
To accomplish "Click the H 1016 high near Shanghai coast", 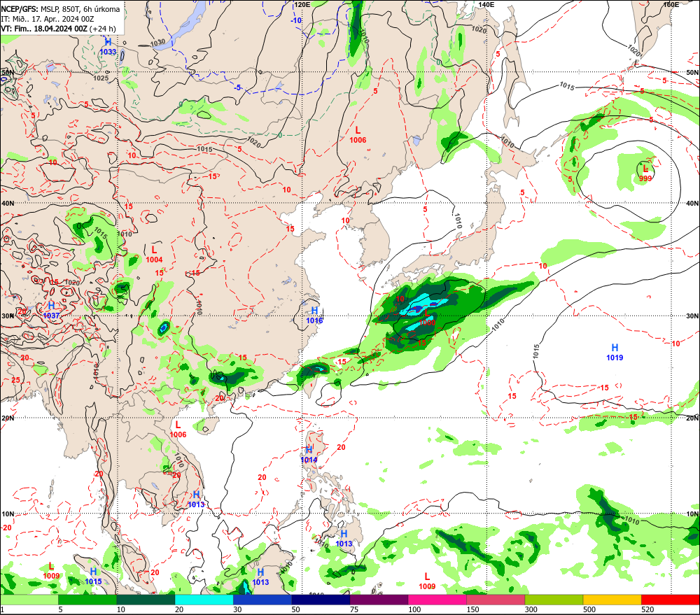I will 314,315.
